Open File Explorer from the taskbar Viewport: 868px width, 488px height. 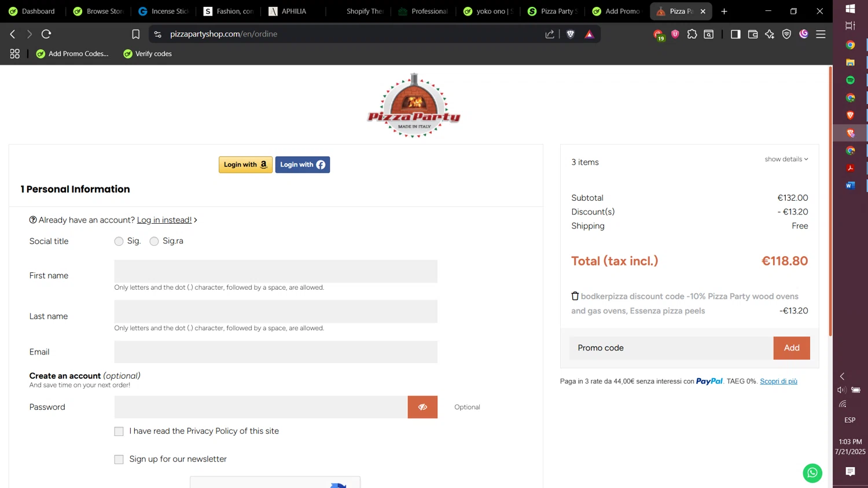850,62
